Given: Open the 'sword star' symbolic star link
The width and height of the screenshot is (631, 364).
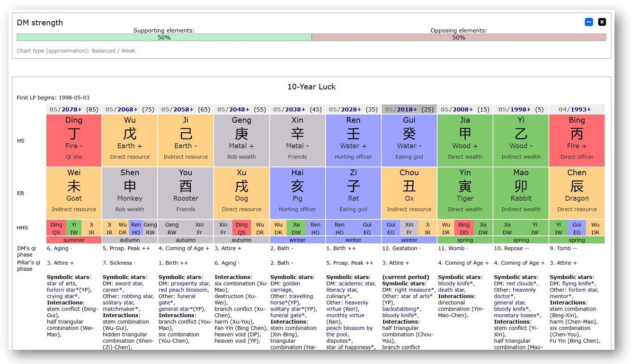Looking at the screenshot, I should pyautogui.click(x=129, y=284).
